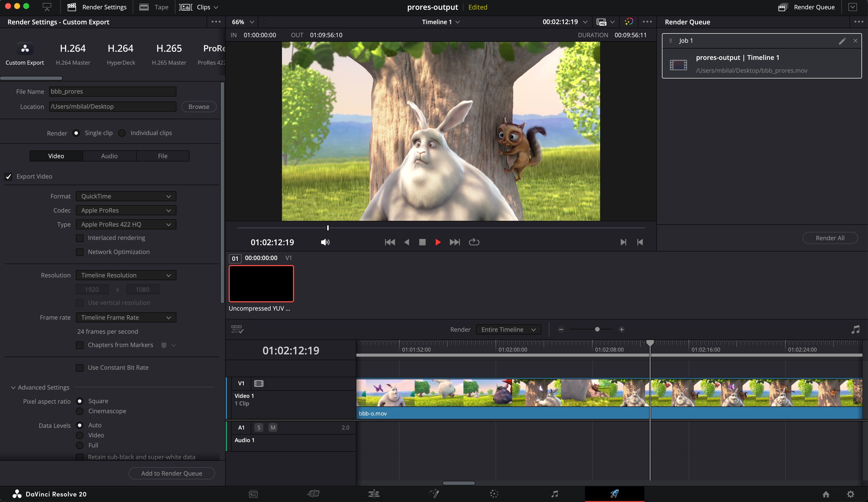The width and height of the screenshot is (868, 502).
Task: Play the timeline forward
Action: (x=438, y=242)
